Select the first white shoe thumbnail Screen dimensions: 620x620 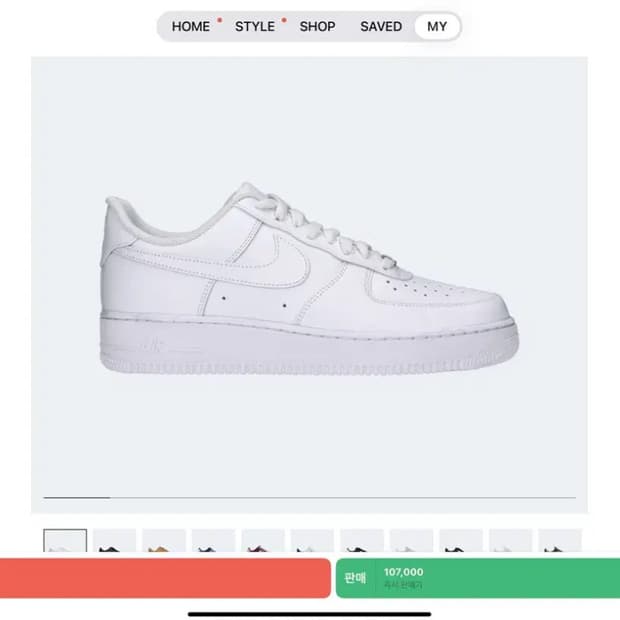[65, 541]
